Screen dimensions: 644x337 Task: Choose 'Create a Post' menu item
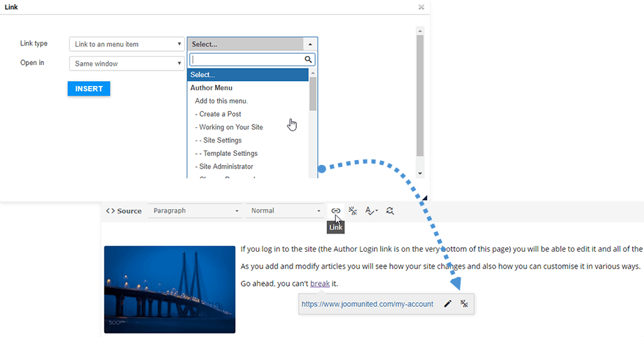220,114
